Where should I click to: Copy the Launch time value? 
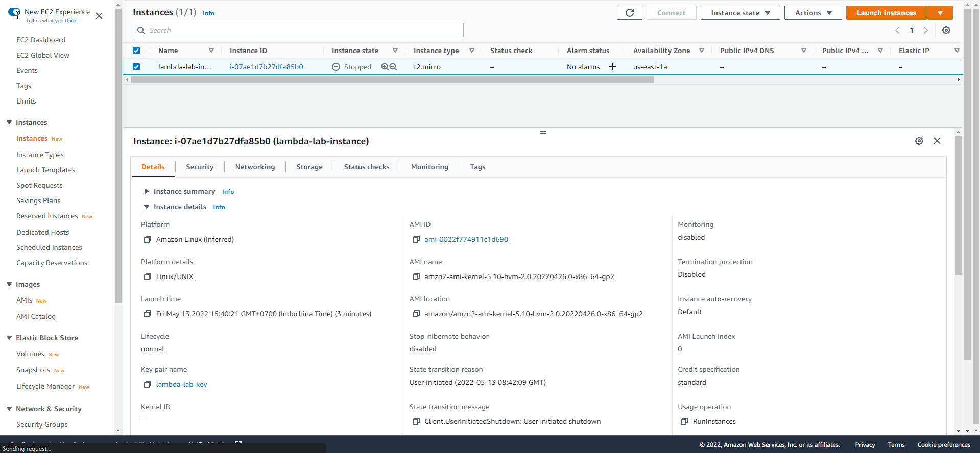[148, 314]
